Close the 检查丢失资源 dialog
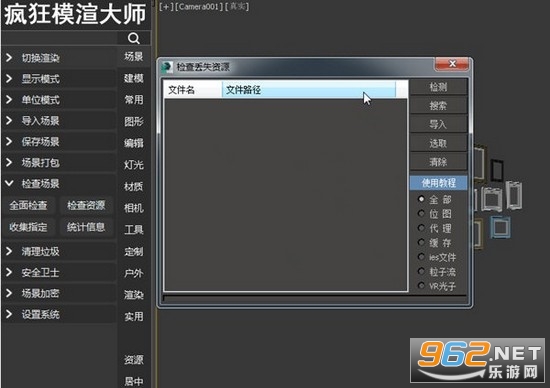The height and width of the screenshot is (388, 550). (x=452, y=64)
